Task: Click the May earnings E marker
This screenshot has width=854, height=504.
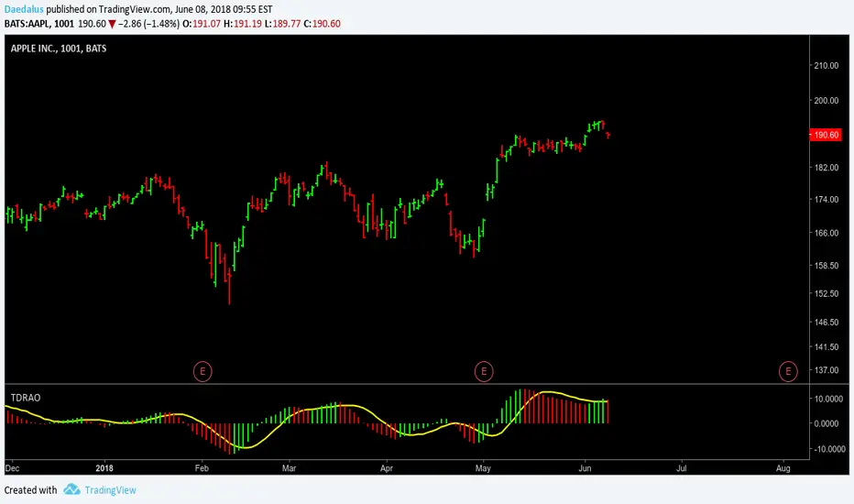Action: click(484, 372)
